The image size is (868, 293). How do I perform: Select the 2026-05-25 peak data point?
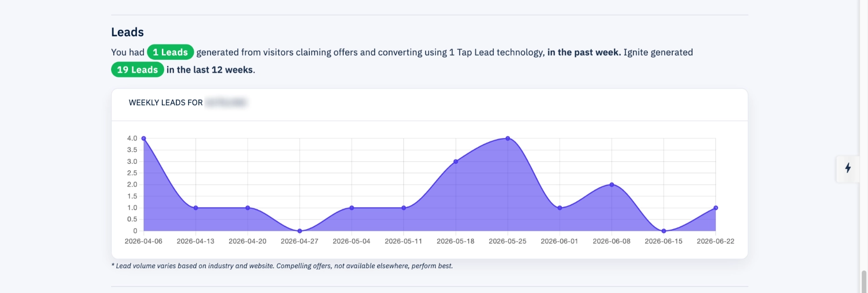pyautogui.click(x=508, y=139)
